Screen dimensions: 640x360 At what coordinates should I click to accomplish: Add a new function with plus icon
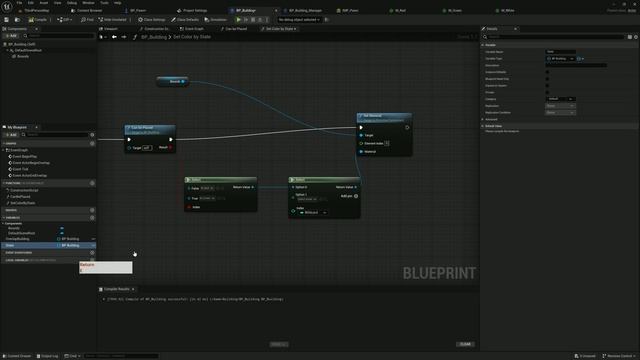click(x=92, y=183)
